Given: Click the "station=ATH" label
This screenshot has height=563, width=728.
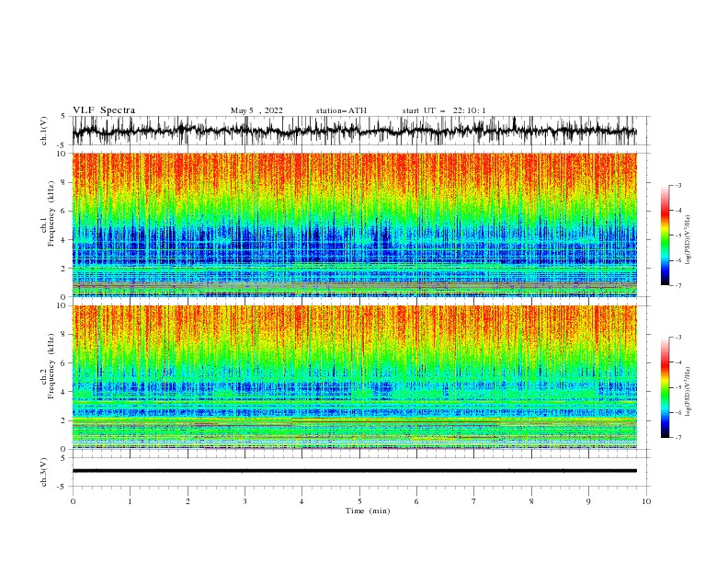Looking at the screenshot, I should pyautogui.click(x=341, y=110).
